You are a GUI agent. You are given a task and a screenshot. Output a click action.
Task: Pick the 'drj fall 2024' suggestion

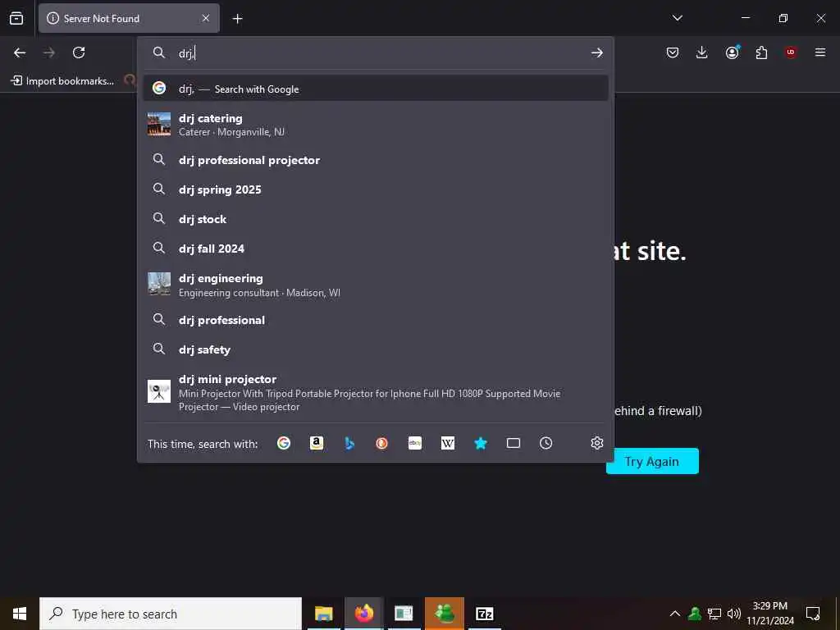tap(376, 249)
